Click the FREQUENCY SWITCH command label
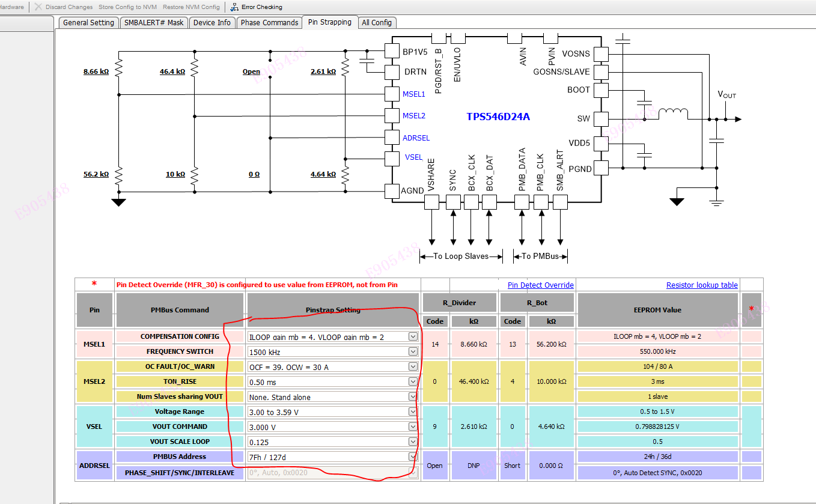 pyautogui.click(x=180, y=351)
